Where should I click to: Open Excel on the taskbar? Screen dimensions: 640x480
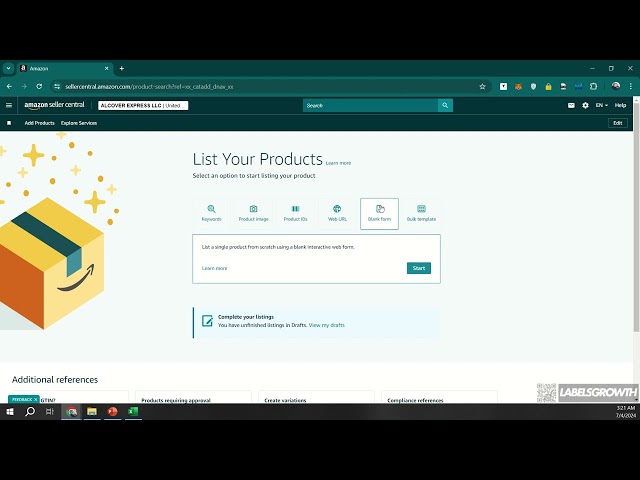click(x=133, y=411)
